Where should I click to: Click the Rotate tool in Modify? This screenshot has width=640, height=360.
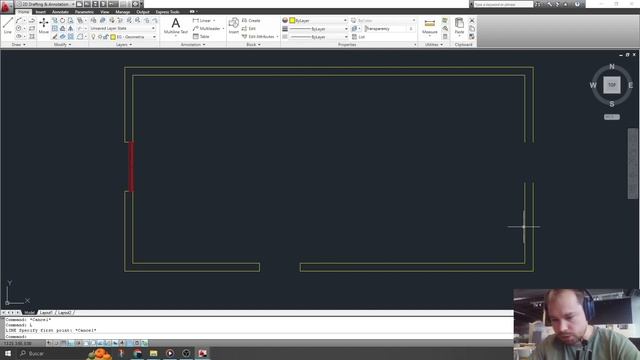62,20
